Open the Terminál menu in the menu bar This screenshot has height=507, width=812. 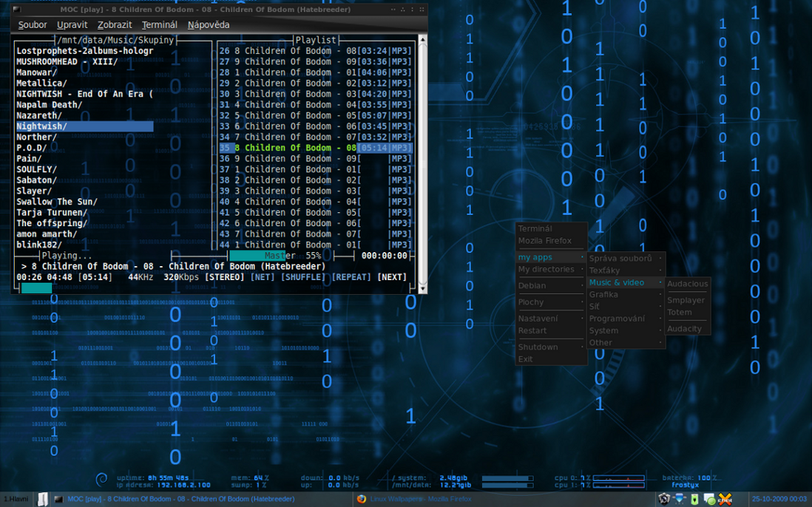[x=160, y=25]
